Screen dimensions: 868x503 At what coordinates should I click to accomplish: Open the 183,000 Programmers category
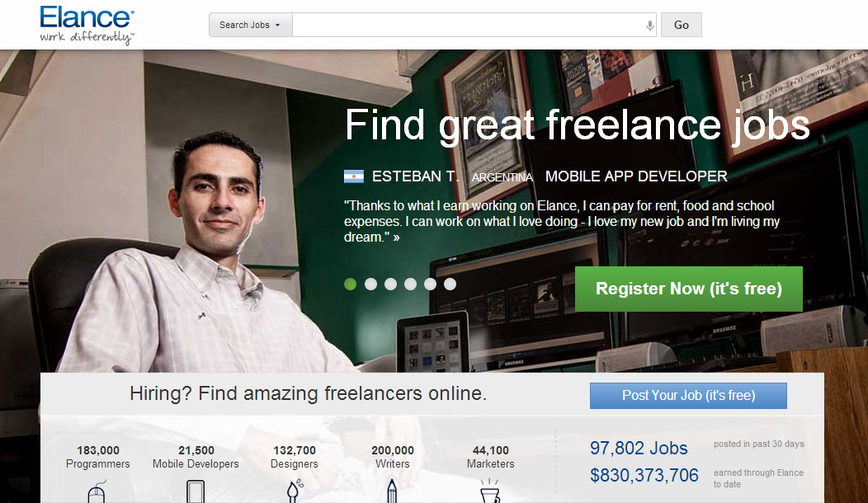[x=98, y=457]
